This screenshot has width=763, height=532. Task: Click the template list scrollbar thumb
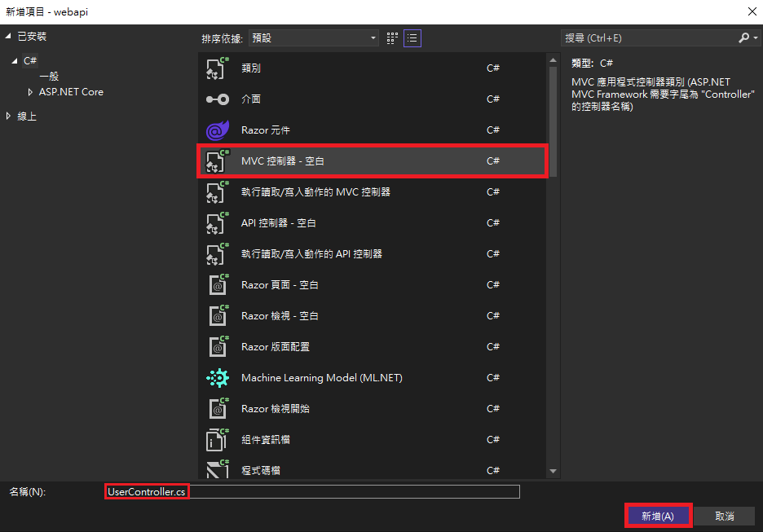point(553,121)
